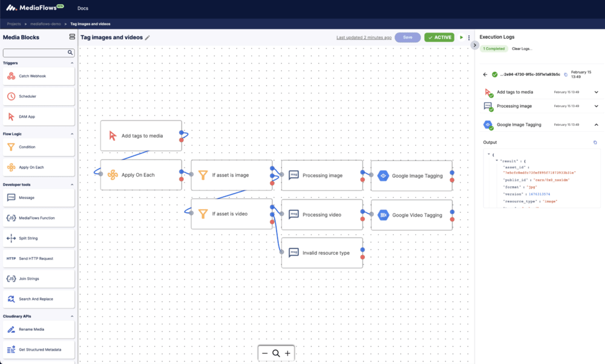Collapse the Triggers section

[x=72, y=63]
